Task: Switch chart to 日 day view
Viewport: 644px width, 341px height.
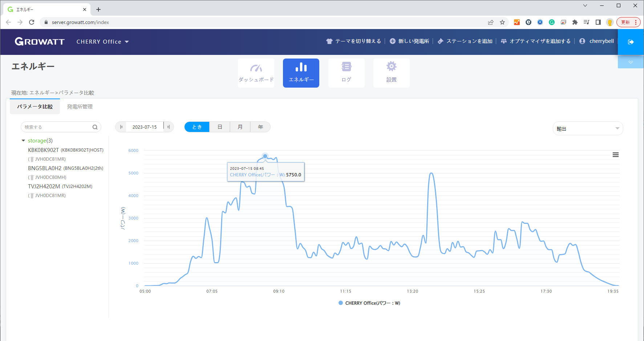Action: click(x=220, y=127)
